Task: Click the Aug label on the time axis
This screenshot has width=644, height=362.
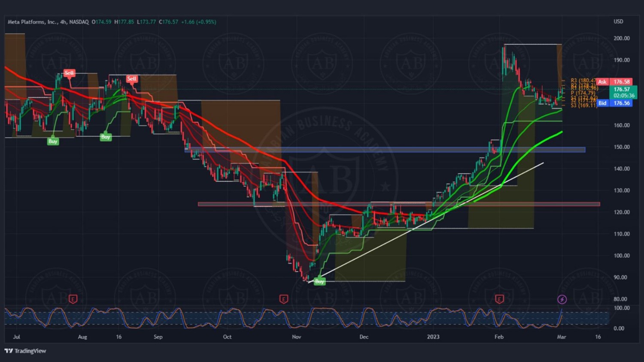Action: (82, 337)
